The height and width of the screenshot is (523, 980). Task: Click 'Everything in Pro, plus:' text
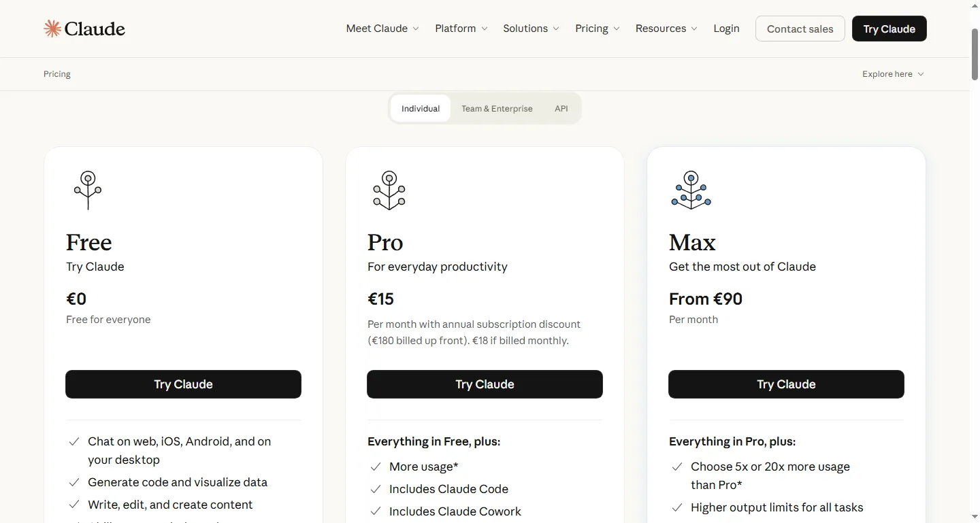coord(732,441)
